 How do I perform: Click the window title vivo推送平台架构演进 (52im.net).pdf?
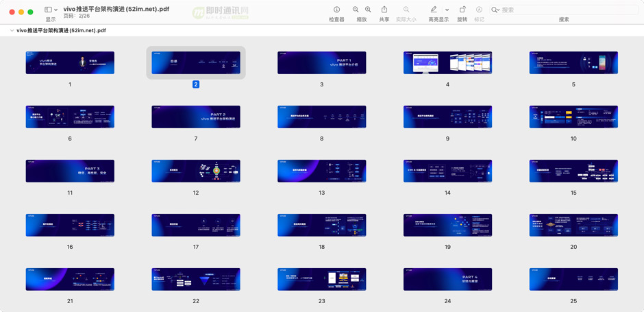(x=116, y=9)
